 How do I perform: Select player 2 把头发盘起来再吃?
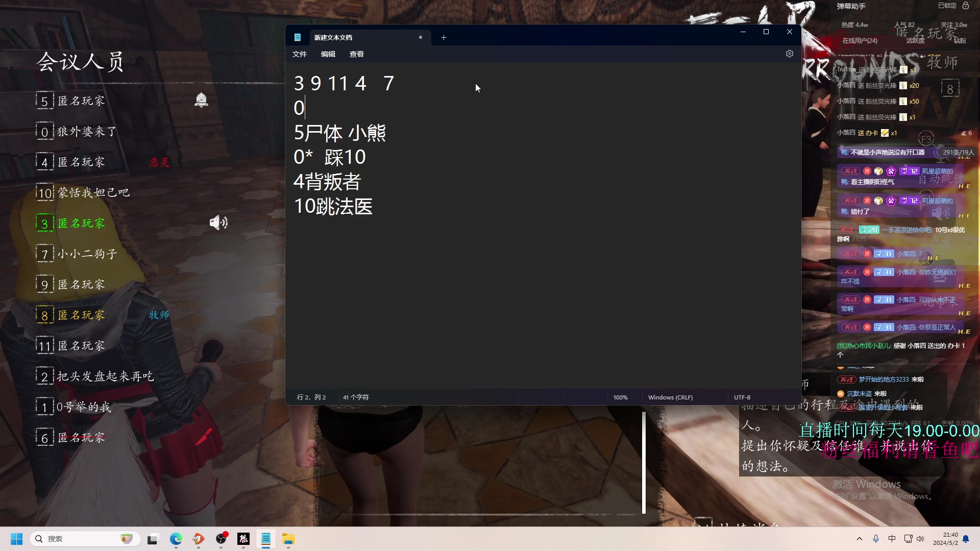tap(95, 377)
